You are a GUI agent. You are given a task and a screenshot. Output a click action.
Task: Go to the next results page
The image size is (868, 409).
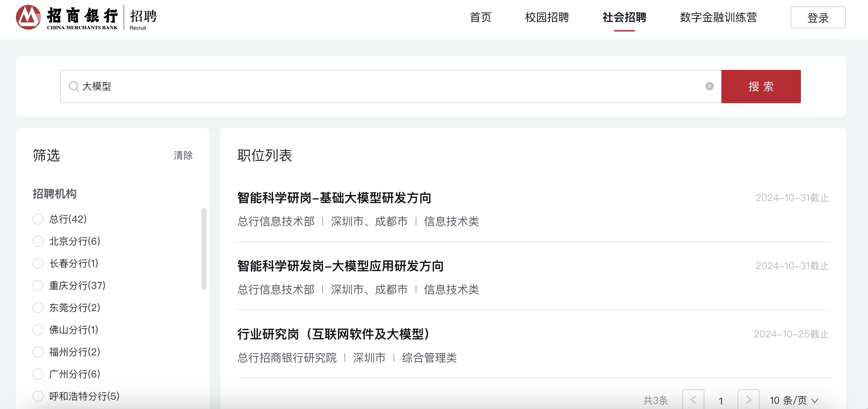pos(748,400)
